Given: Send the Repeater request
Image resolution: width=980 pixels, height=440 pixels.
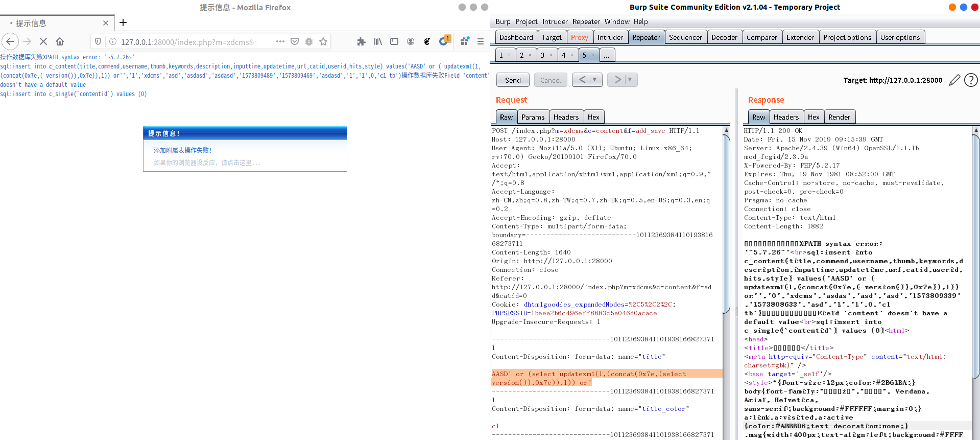Looking at the screenshot, I should [x=513, y=80].
